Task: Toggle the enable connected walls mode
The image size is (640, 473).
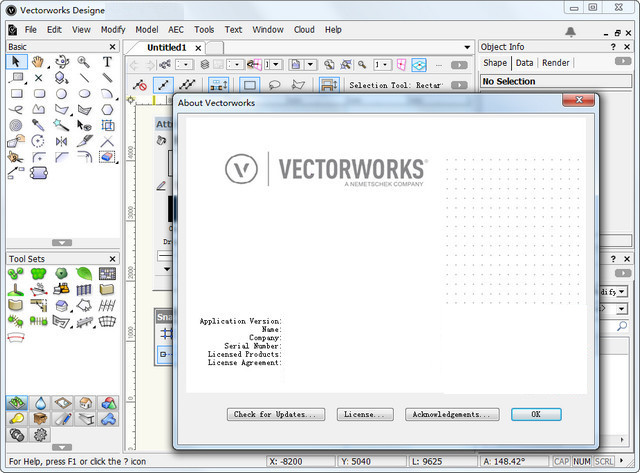Action: 329,85
